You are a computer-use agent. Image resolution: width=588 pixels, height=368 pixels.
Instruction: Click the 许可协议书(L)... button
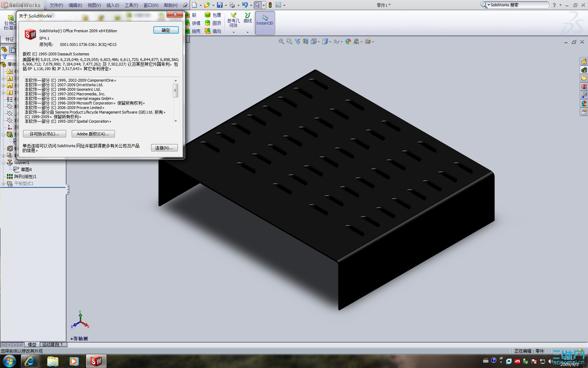(44, 134)
